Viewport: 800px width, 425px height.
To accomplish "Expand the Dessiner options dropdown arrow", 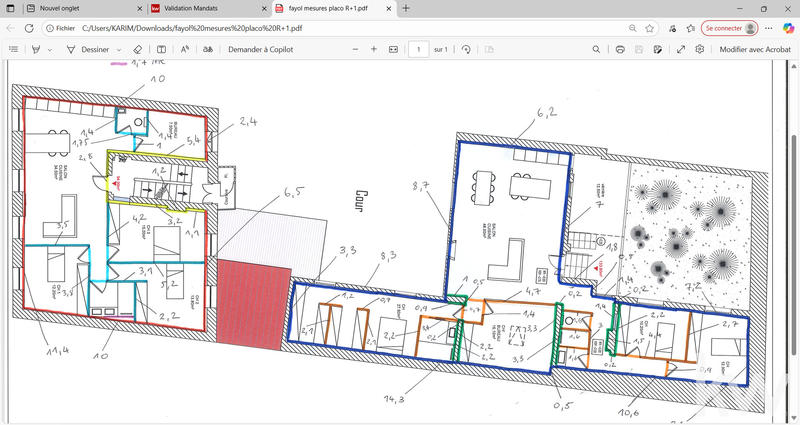I will coord(118,49).
